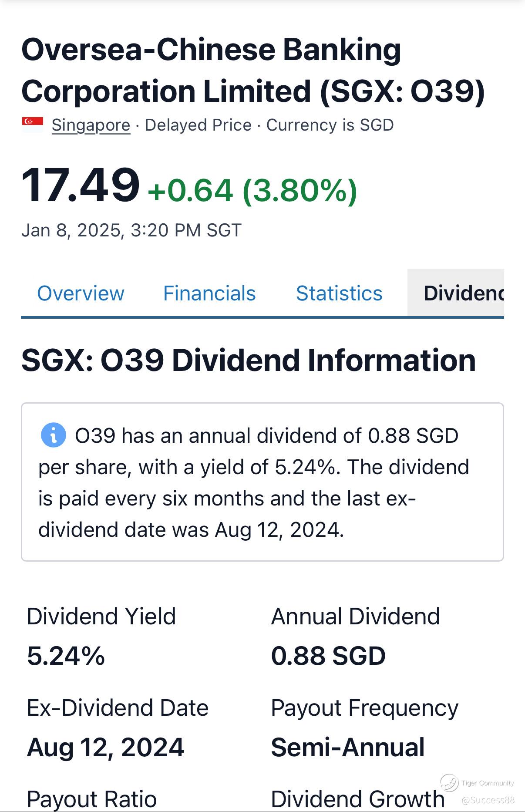Click the +0.64 (3.80%) price change
The image size is (525, 812).
coord(252,191)
